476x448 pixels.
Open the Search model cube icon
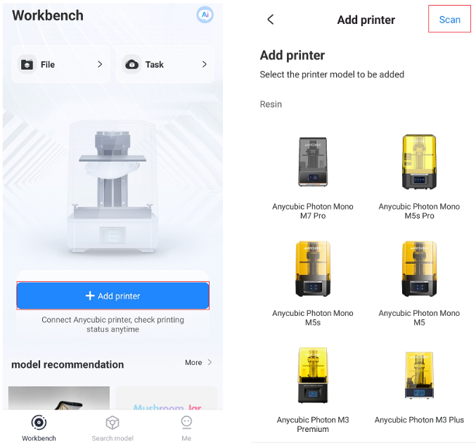click(112, 423)
